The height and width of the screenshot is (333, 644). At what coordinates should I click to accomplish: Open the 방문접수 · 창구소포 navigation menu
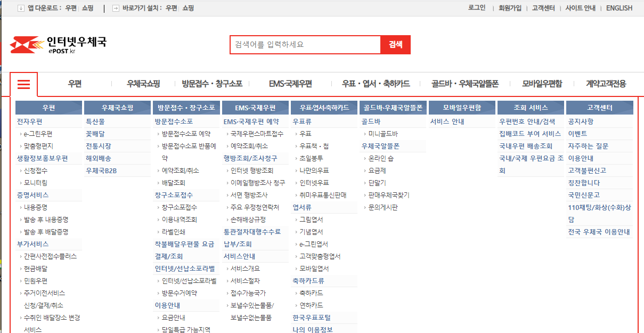[x=212, y=84]
